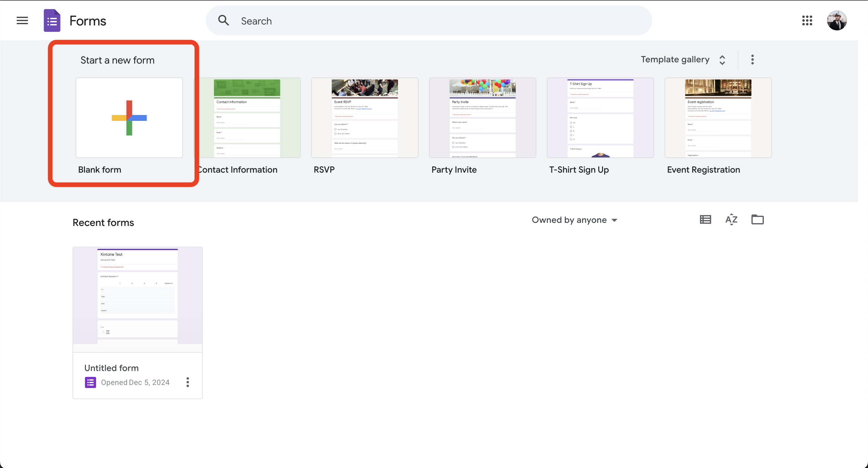The height and width of the screenshot is (468, 868).
Task: Sort recent forms with the A-Z icon
Action: click(731, 219)
